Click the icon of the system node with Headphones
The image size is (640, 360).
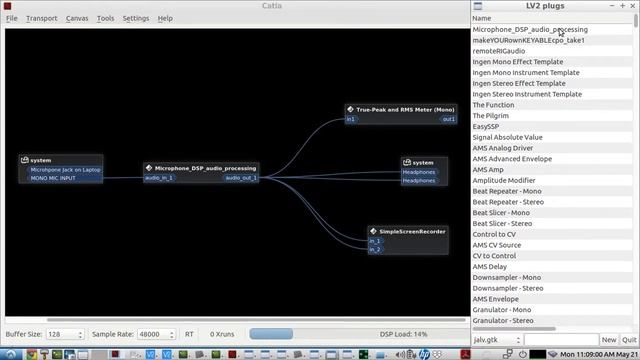[x=407, y=162]
